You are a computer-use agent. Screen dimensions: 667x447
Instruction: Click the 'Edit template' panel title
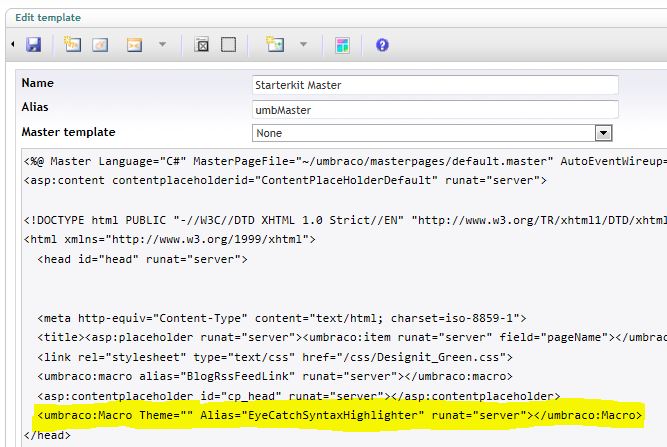(x=48, y=18)
